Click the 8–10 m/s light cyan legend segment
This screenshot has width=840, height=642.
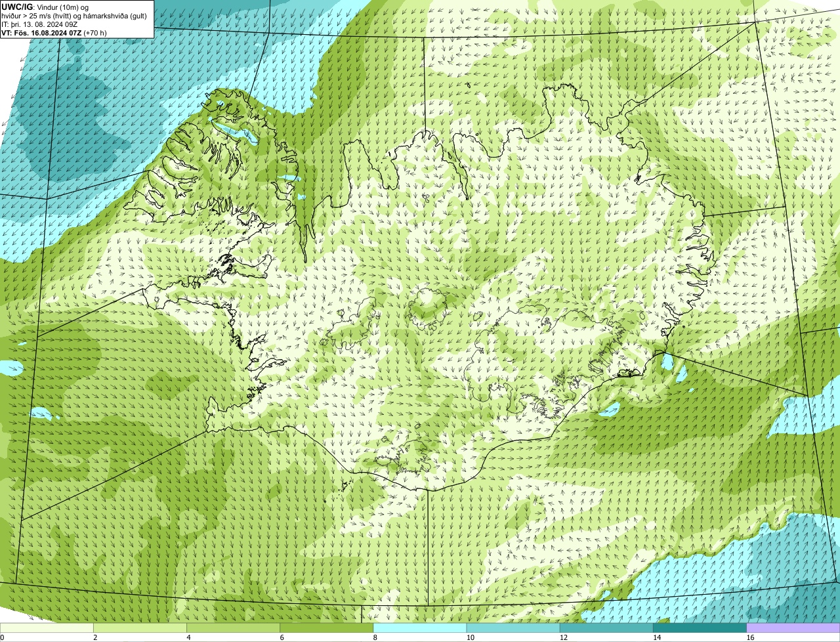coord(420,628)
